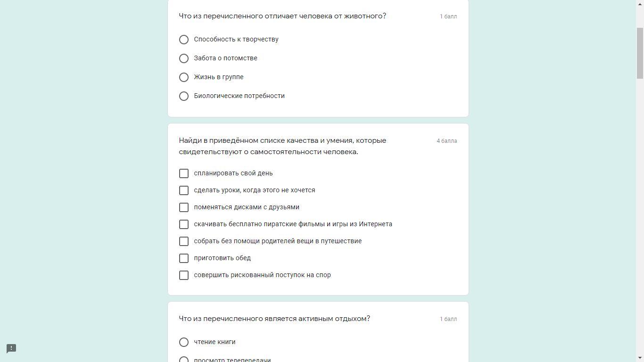Pick the 'Жизнь в группе' radio button
Viewport: 644px width, 362px height.
184,77
